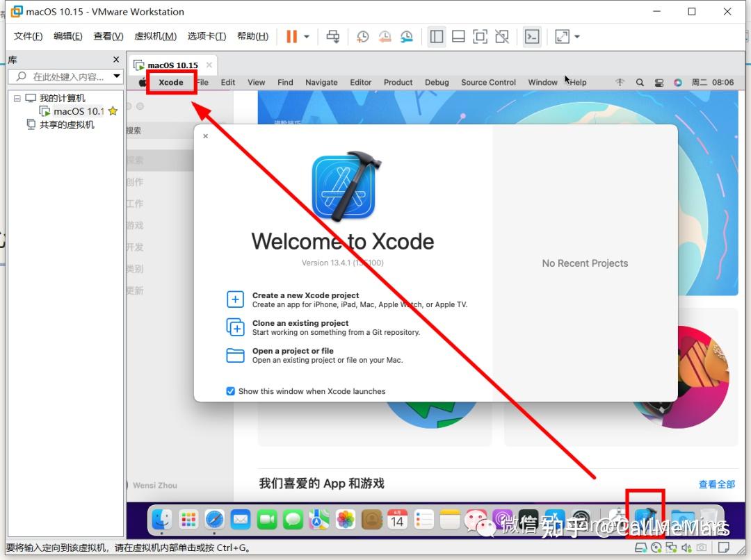Open Calendar from the Dock
Image resolution: width=751 pixels, height=560 pixels.
point(398,520)
